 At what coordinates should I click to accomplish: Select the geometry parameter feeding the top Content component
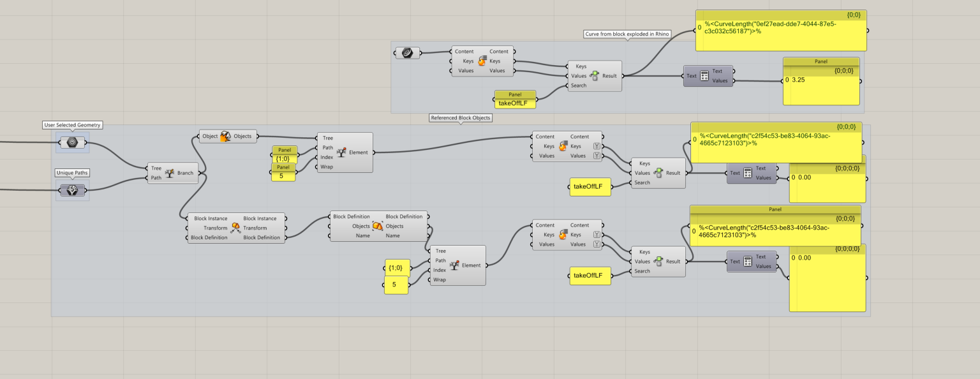click(407, 53)
